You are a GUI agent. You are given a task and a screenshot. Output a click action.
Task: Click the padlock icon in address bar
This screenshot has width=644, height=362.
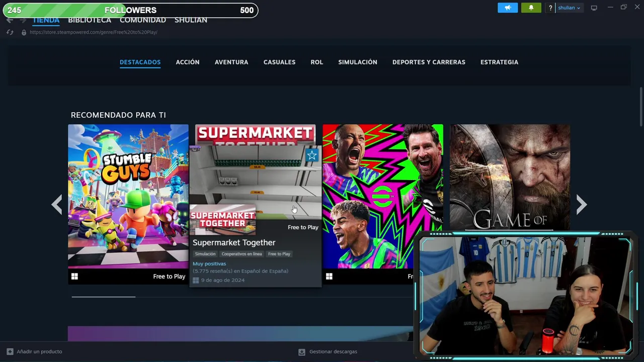(24, 32)
